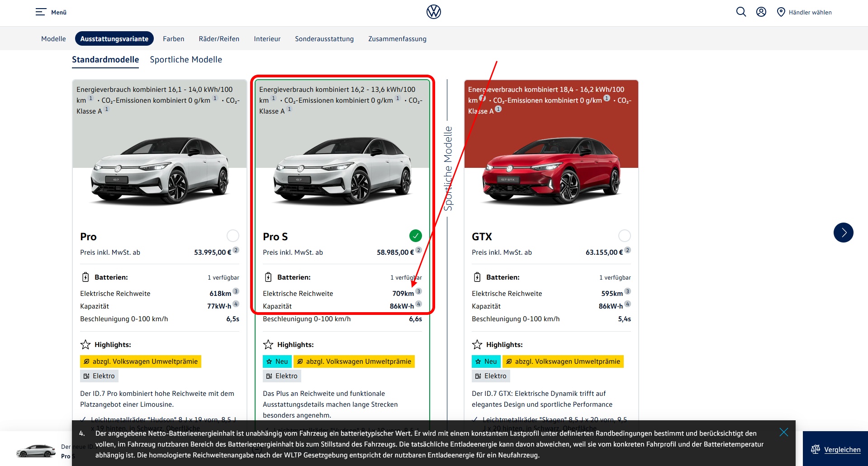Click the GTX acceleration value 5,4s

(624, 319)
